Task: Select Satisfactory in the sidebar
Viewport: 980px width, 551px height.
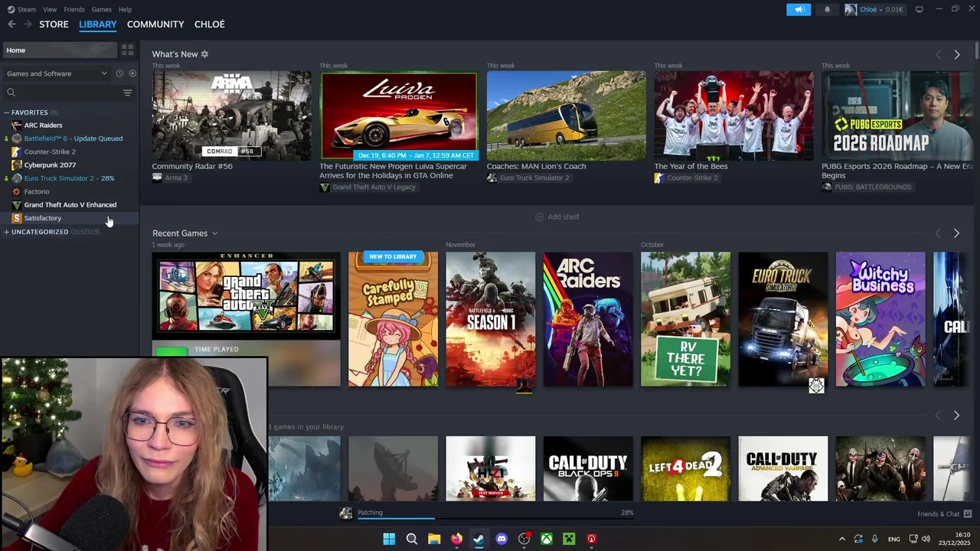Action: [x=42, y=218]
